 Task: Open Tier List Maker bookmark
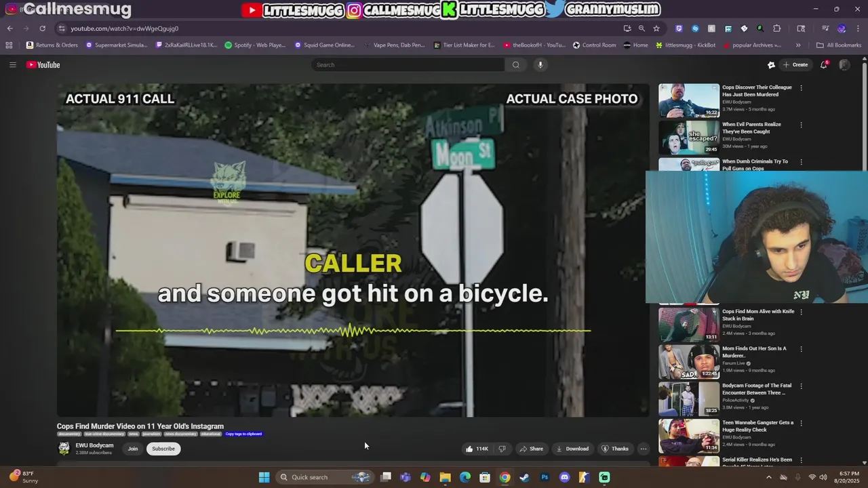pyautogui.click(x=464, y=45)
